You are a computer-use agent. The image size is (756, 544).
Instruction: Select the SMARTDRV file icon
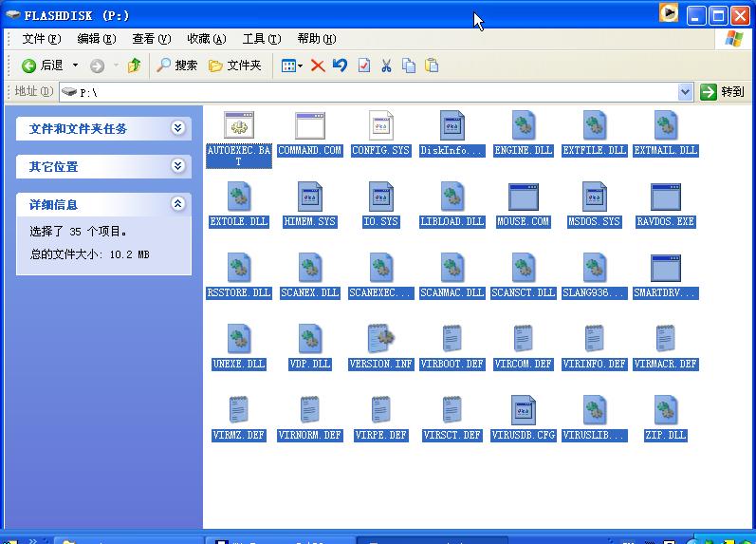click(x=665, y=268)
